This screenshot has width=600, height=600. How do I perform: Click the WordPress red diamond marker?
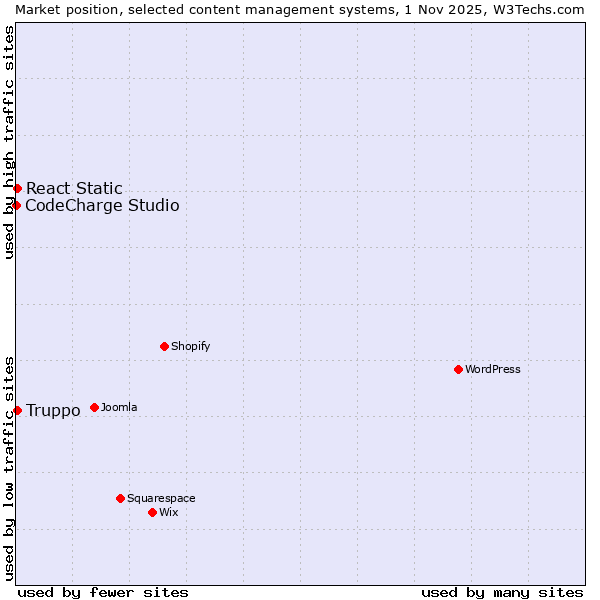click(x=458, y=369)
